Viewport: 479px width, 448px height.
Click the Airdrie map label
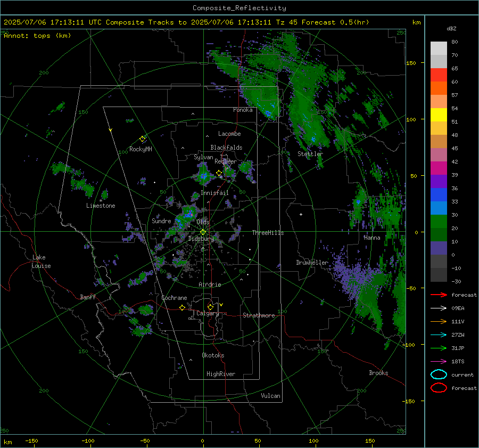[x=210, y=284]
